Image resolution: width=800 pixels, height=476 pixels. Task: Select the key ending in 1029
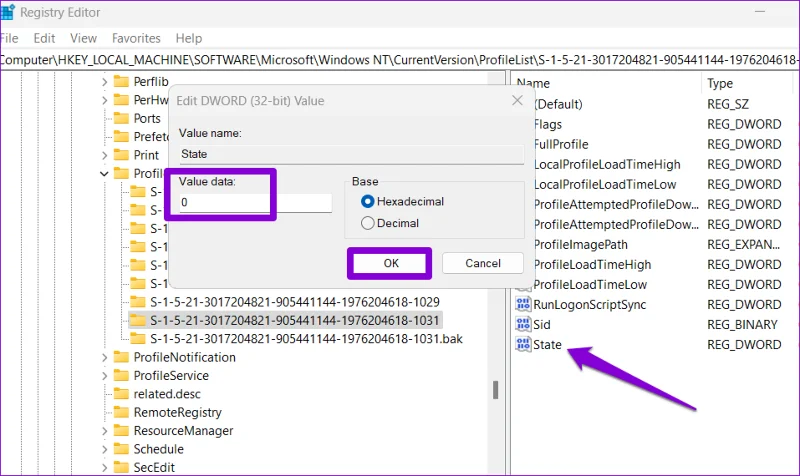click(x=295, y=302)
